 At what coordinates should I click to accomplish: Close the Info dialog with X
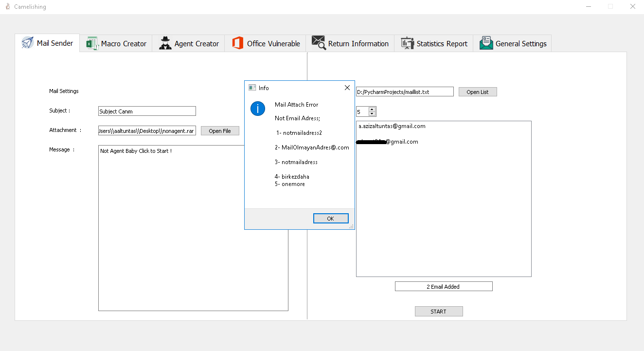(x=347, y=88)
